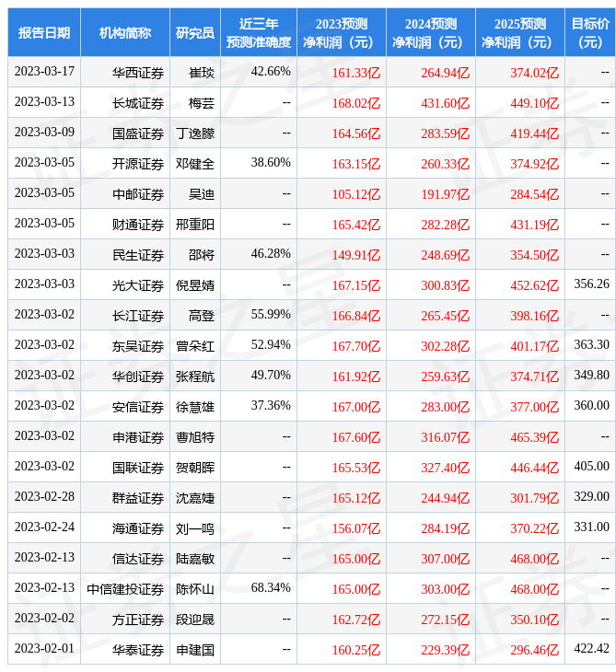Click the 105.12亿 profit forecast cell
Viewport: 616px width, 672px height.
point(355,193)
